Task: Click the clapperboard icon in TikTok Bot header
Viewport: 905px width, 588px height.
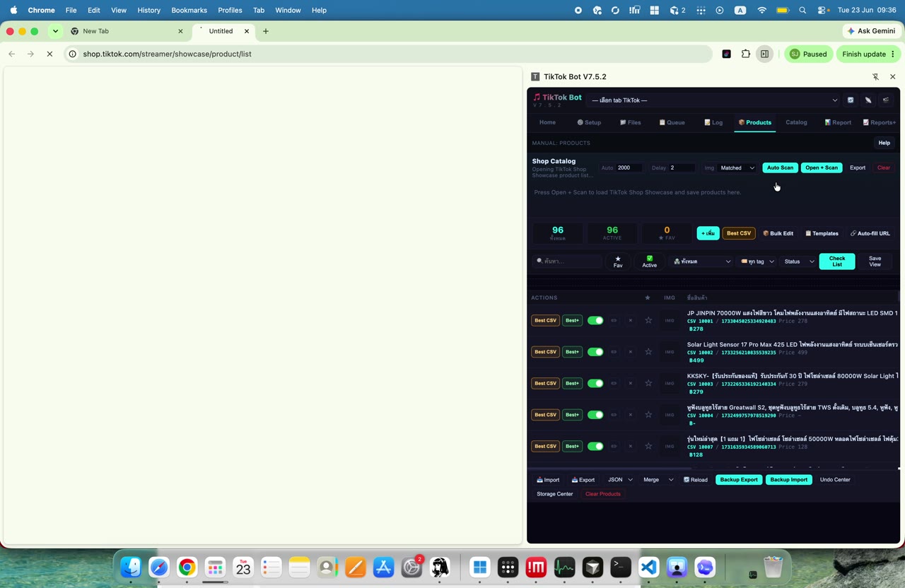Action: tap(886, 100)
